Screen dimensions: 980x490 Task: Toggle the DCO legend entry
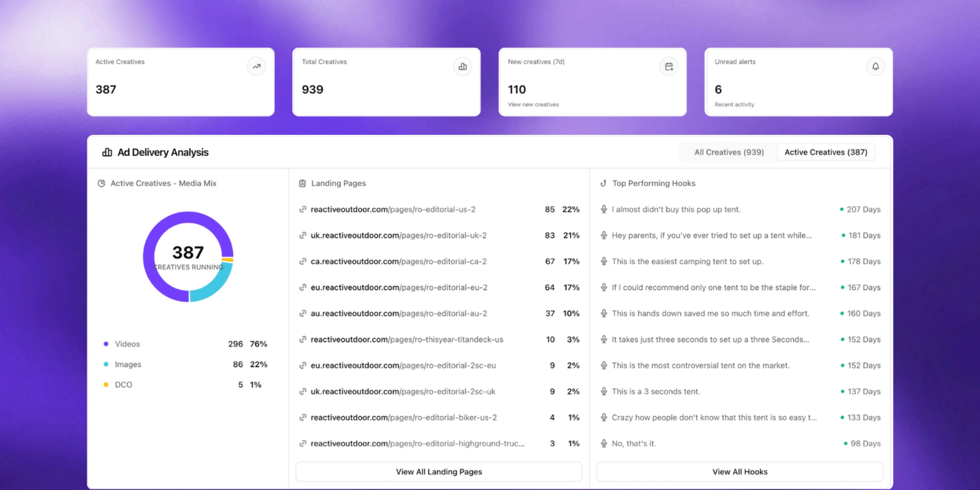point(123,384)
